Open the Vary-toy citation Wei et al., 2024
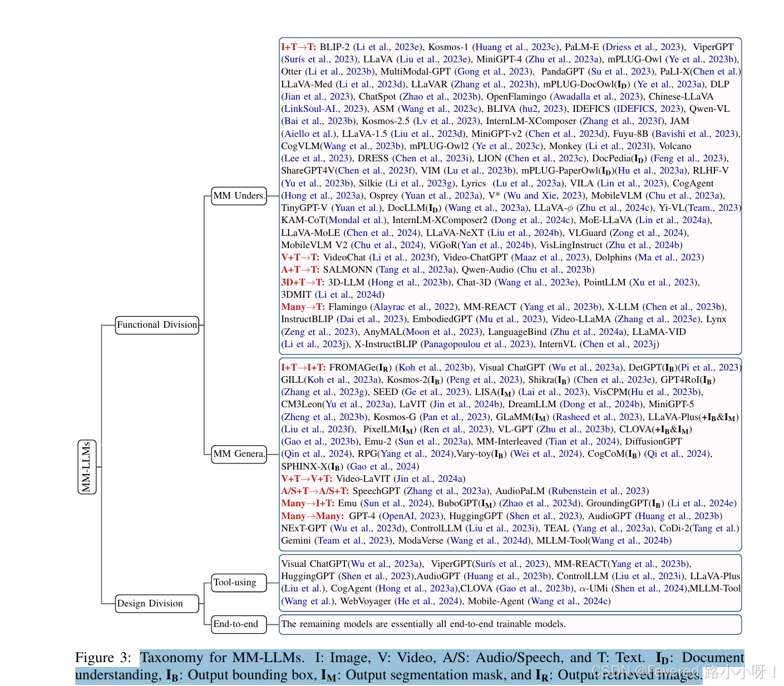 546,454
